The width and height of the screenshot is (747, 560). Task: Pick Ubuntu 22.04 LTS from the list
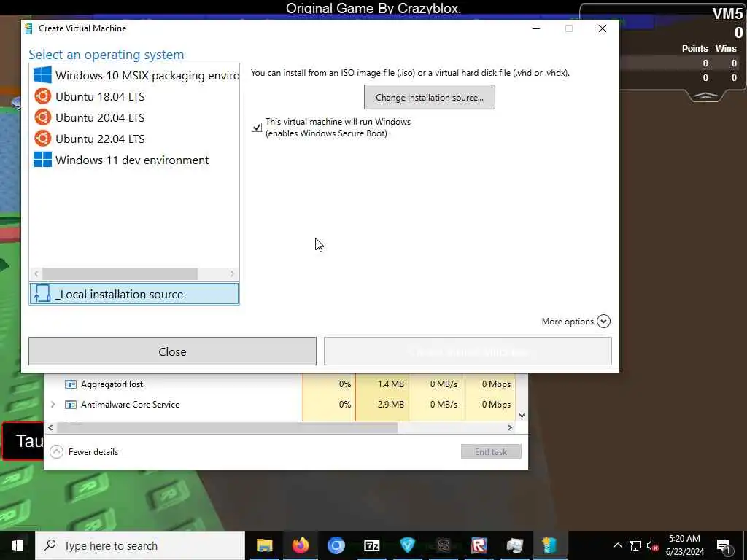point(134,139)
